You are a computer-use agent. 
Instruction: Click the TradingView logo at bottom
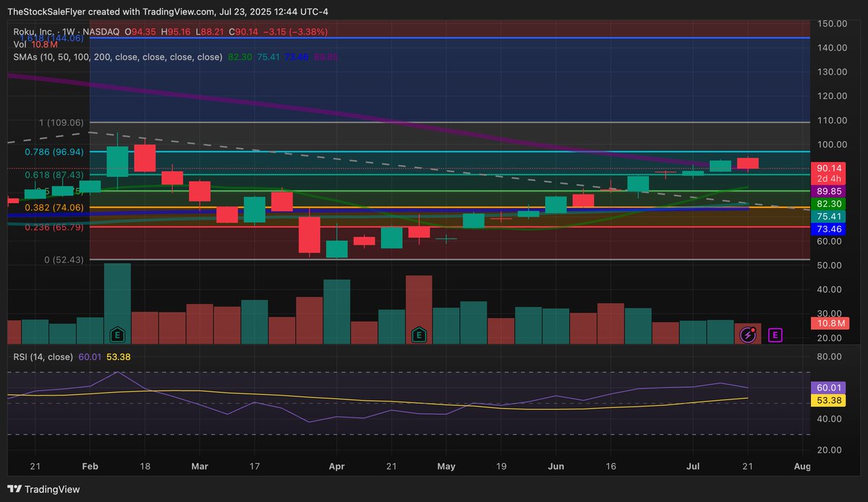click(x=45, y=489)
